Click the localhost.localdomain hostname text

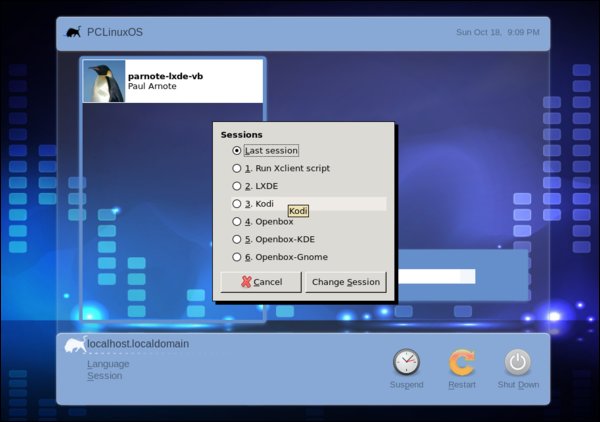(x=138, y=344)
